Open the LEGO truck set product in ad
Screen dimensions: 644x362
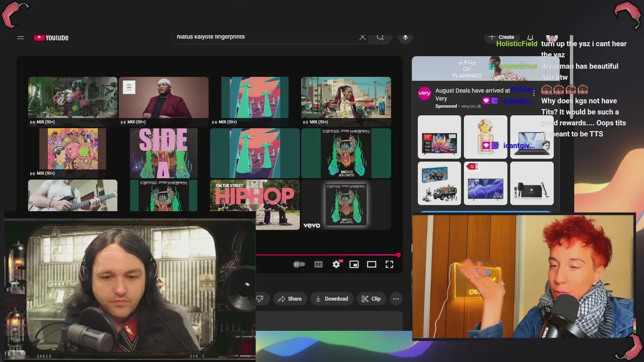pyautogui.click(x=439, y=183)
